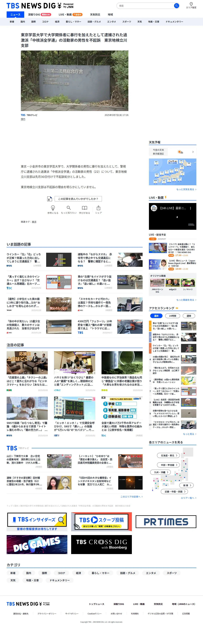The height and width of the screenshot is (644, 203).
Task: Click the search input field
Action: click(146, 6)
